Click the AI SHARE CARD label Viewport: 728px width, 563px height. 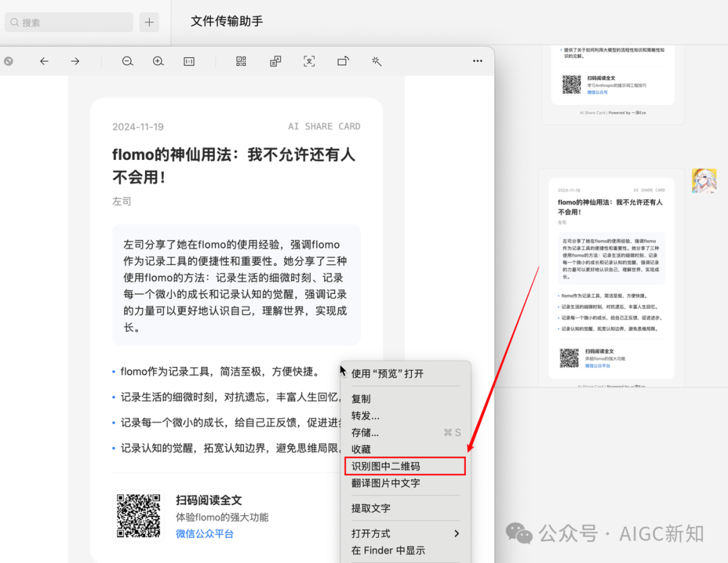coord(324,126)
